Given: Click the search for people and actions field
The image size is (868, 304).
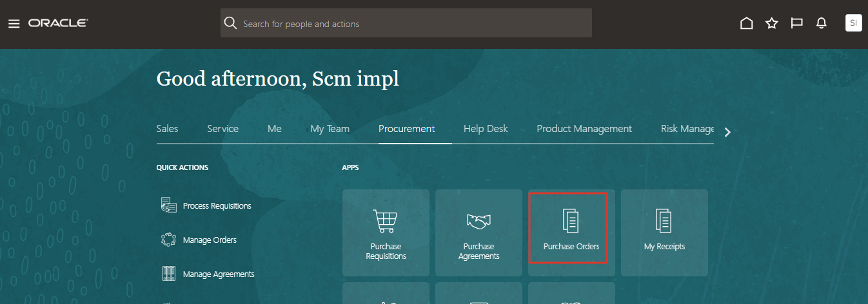Looking at the screenshot, I should (x=413, y=24).
